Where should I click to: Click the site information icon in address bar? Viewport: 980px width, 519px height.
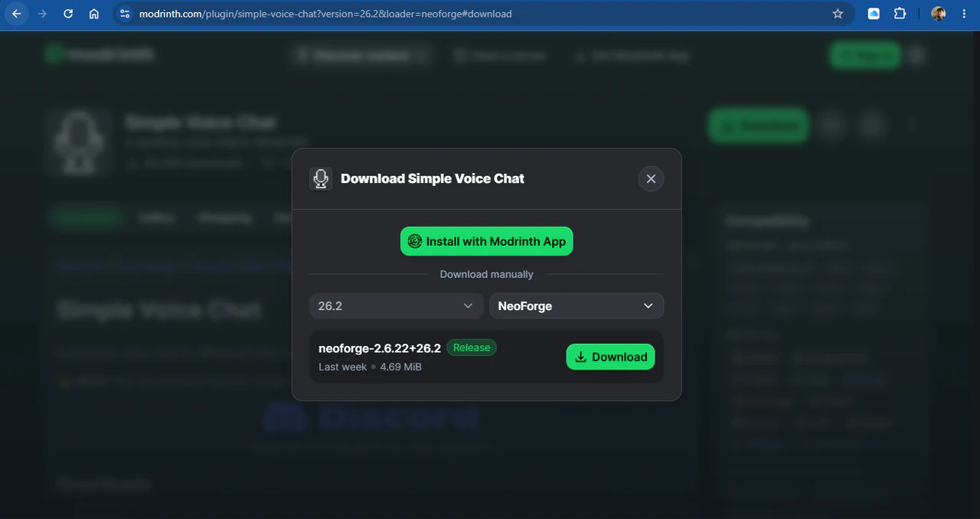click(x=126, y=14)
